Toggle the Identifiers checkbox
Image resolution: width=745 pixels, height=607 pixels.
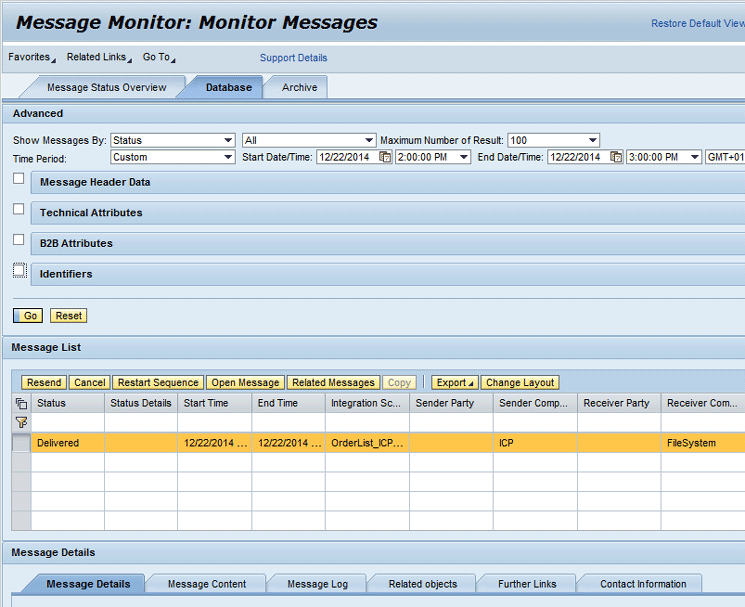pos(19,270)
